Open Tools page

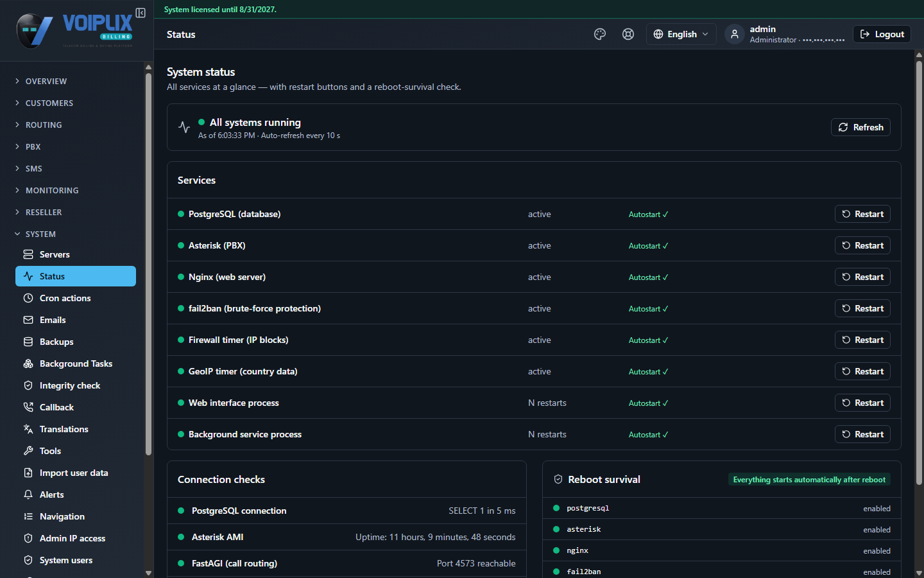click(x=76, y=451)
